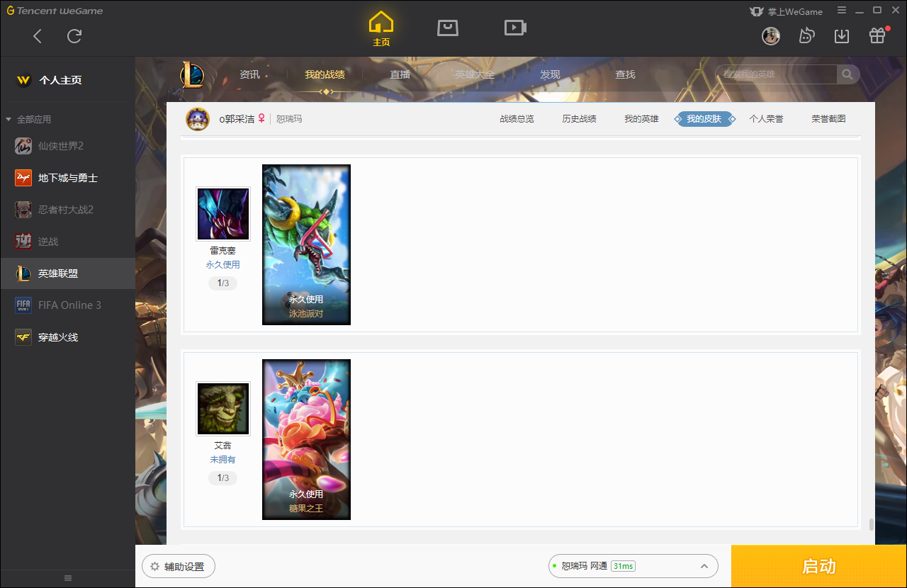The height and width of the screenshot is (588, 907).
Task: Click the 启动 launch button
Action: 819,567
